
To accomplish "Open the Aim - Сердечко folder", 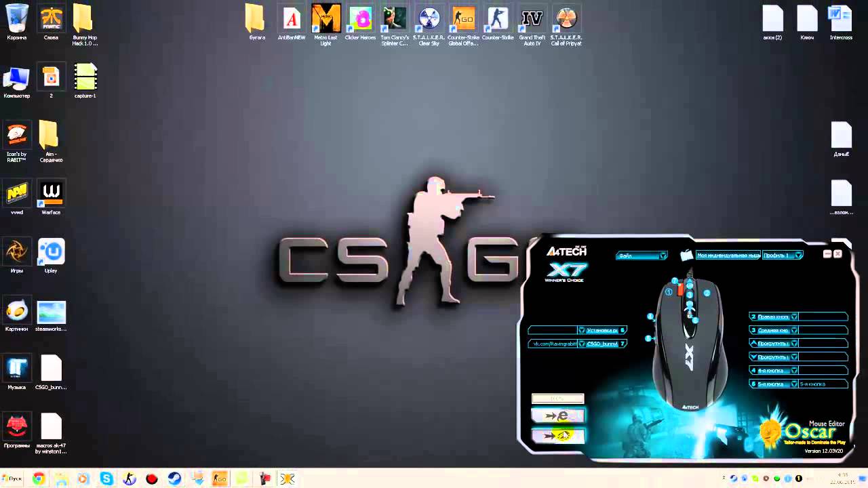I will coord(51,142).
